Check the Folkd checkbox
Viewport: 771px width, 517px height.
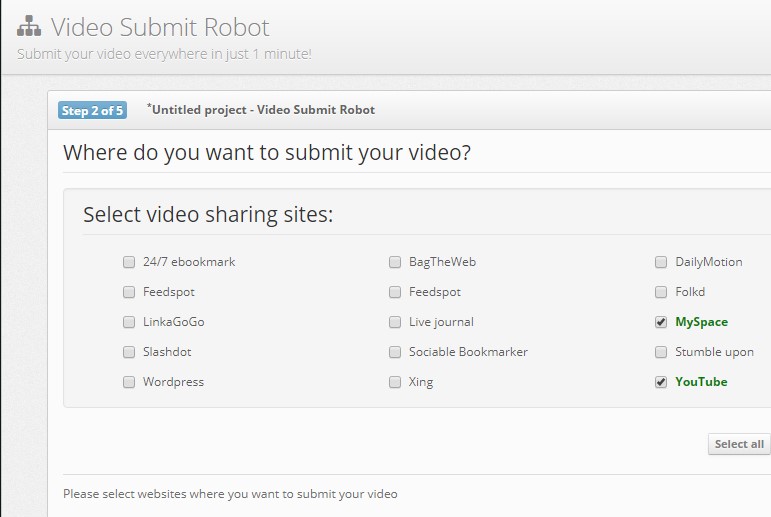661,292
